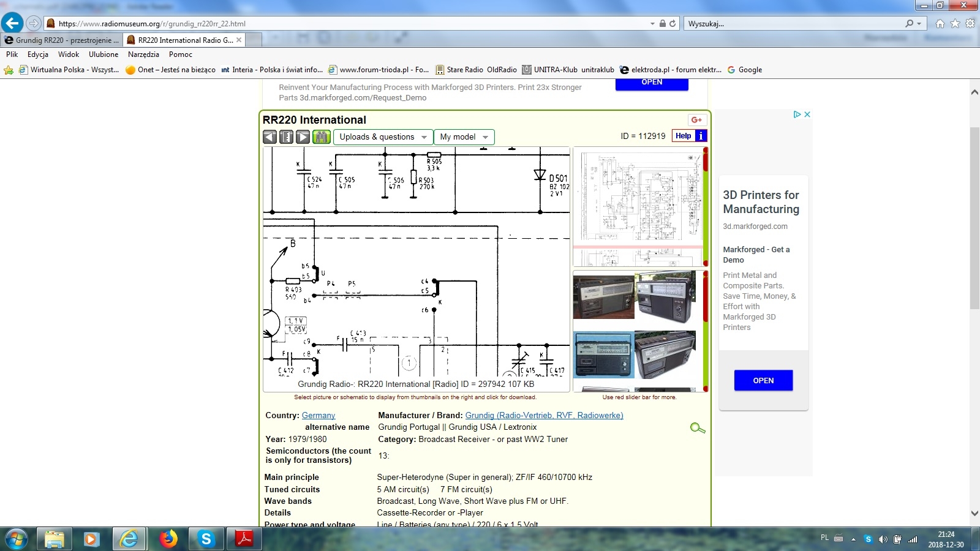Go back with the browser back arrow
Image resolution: width=980 pixels, height=551 pixels.
click(x=12, y=23)
